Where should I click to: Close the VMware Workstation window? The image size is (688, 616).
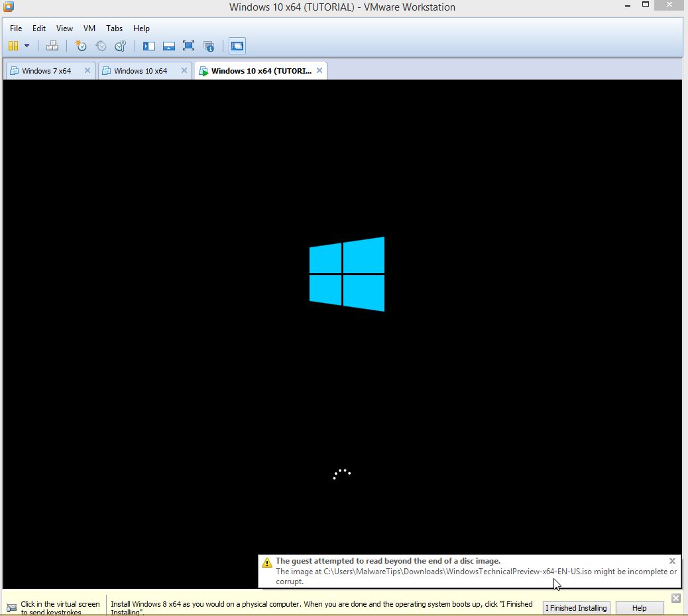[x=669, y=5]
